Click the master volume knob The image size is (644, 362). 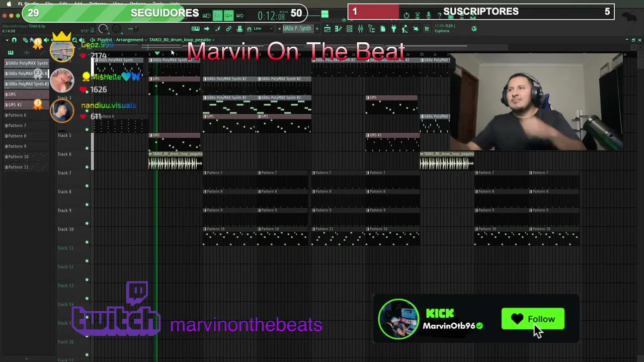[103, 29]
